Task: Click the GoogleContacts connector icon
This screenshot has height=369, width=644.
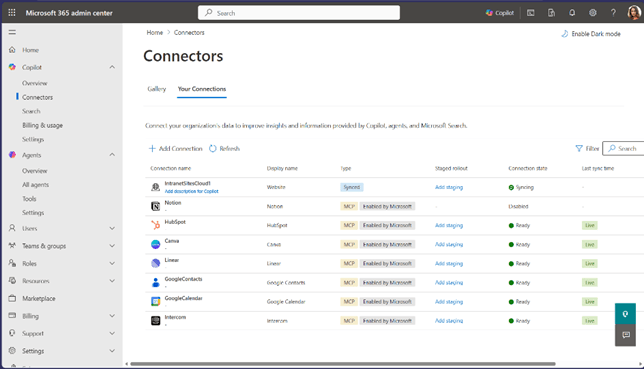Action: 155,283
